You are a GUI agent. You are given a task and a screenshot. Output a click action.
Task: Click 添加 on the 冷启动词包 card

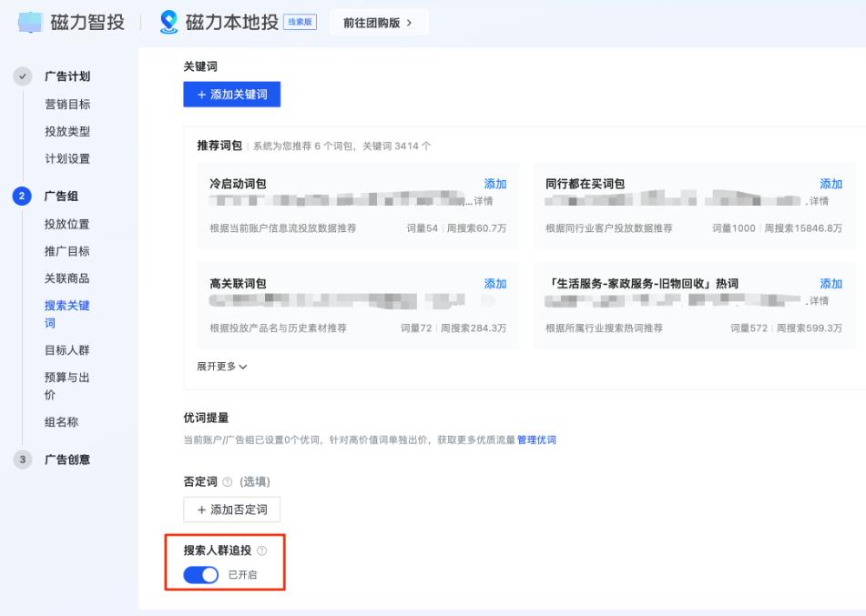(495, 183)
